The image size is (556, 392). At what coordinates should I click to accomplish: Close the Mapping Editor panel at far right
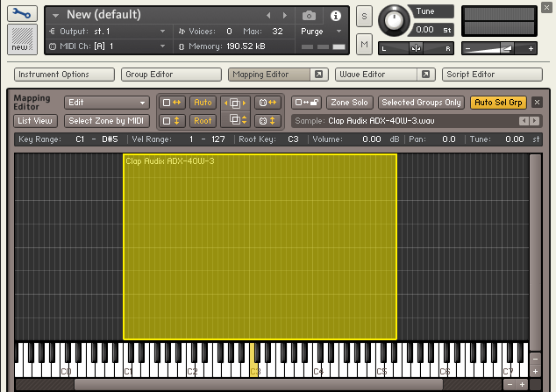[537, 103]
